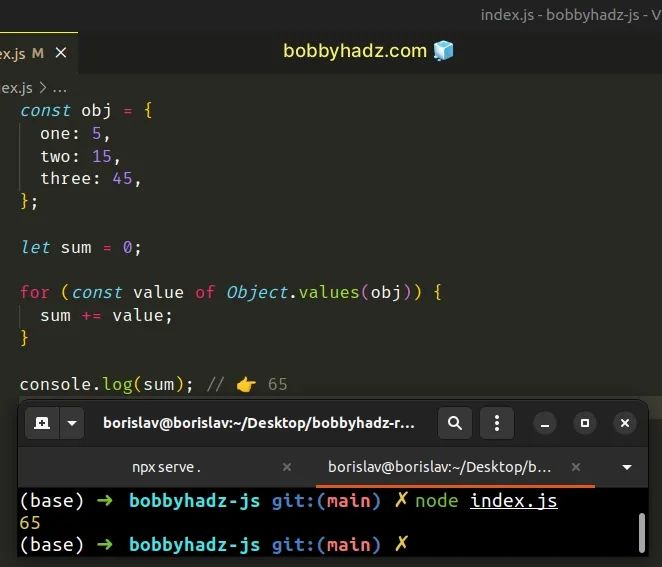The width and height of the screenshot is (662, 567).
Task: Minimize the terminal window
Action: pyautogui.click(x=545, y=423)
